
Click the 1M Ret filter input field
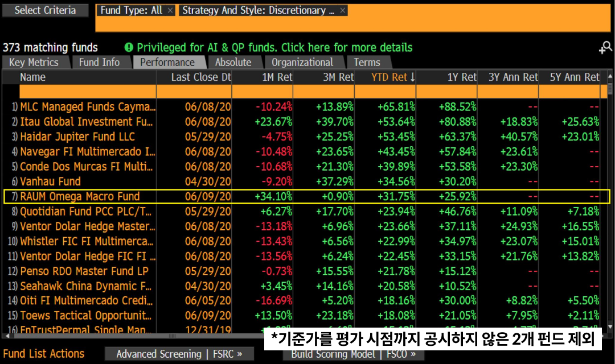tap(263, 92)
